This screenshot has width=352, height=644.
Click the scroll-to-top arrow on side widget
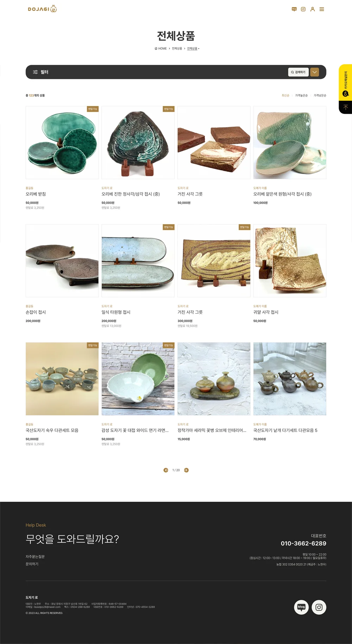(x=346, y=107)
